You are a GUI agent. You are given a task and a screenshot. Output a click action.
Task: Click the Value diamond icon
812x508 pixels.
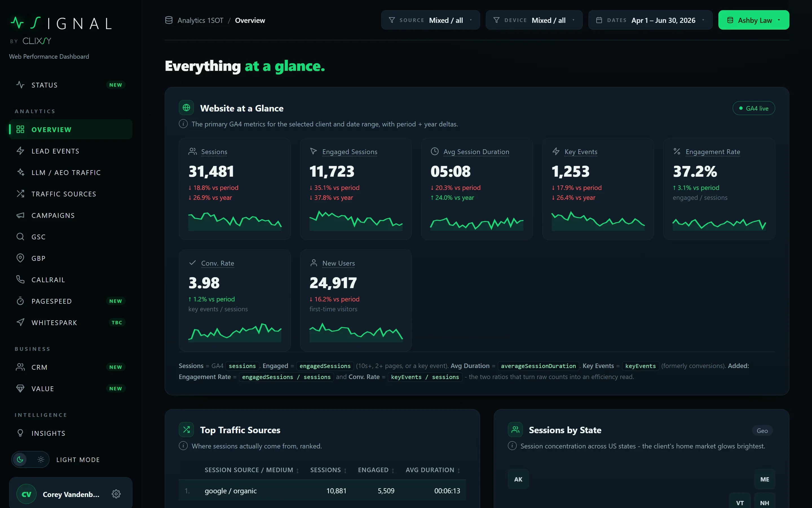(20, 389)
